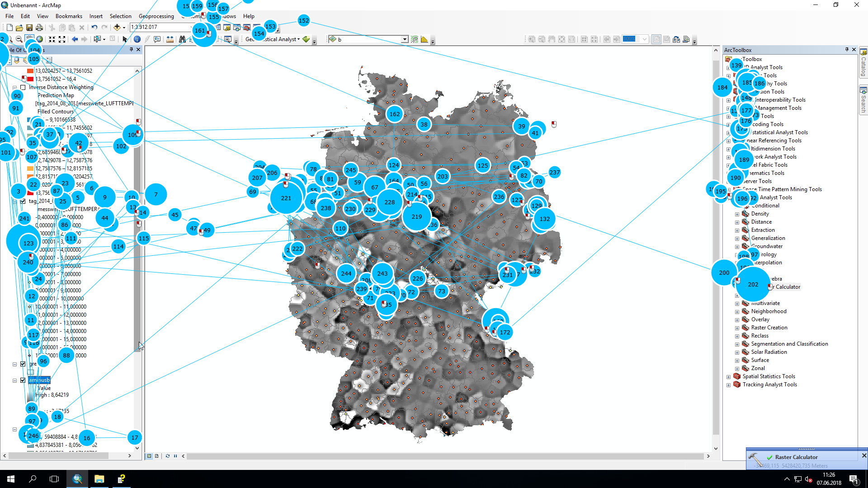Click the Full Extent globe icon

click(x=40, y=39)
